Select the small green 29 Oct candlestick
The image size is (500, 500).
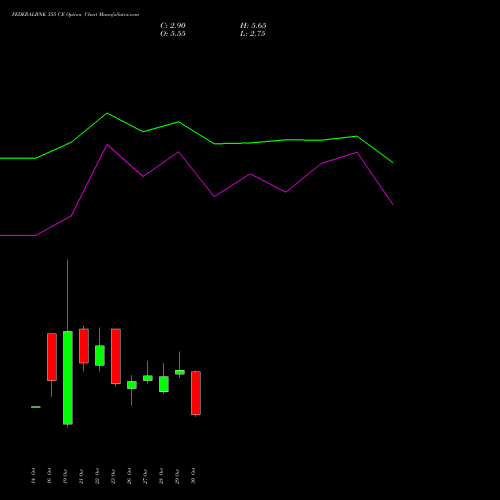point(180,372)
